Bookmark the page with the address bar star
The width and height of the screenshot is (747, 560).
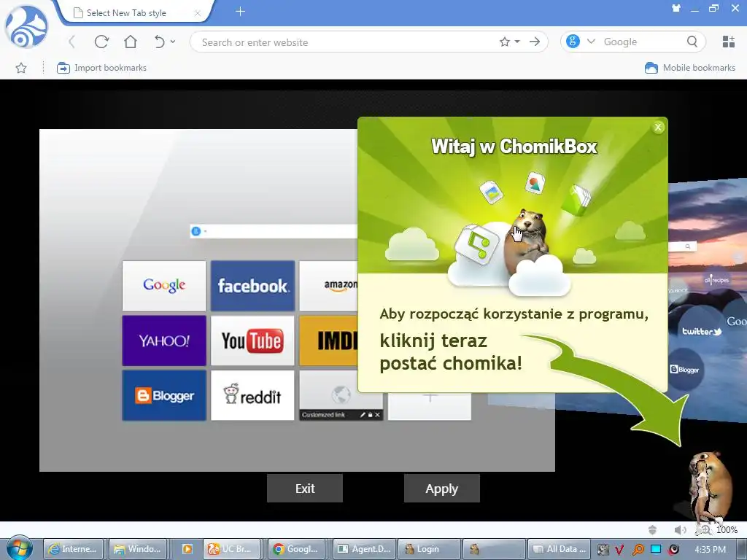click(x=505, y=42)
